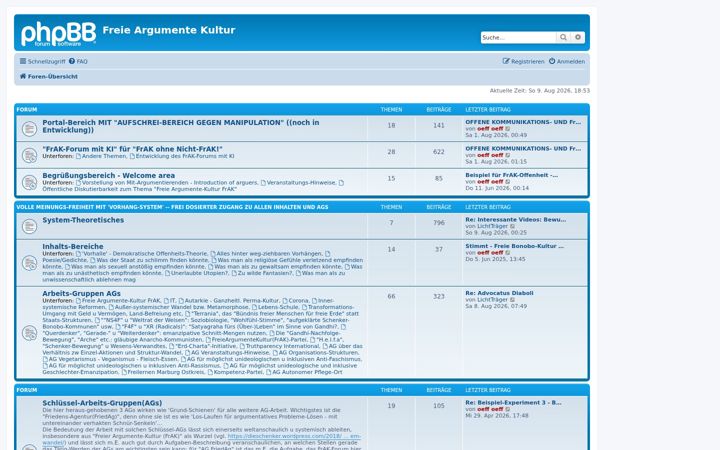Open advanced search gear icon
Viewport: 720px width, 450px height.
tap(578, 37)
